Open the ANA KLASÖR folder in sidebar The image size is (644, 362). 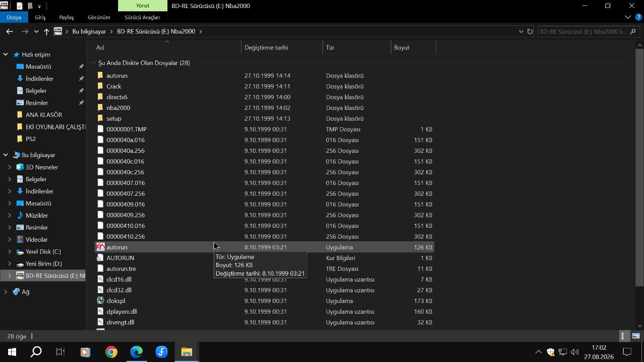pos(44,115)
